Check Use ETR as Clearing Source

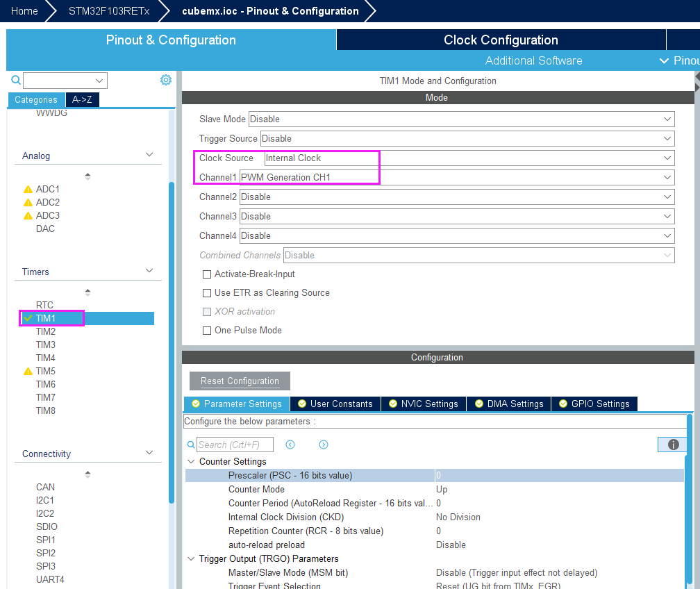[207, 293]
